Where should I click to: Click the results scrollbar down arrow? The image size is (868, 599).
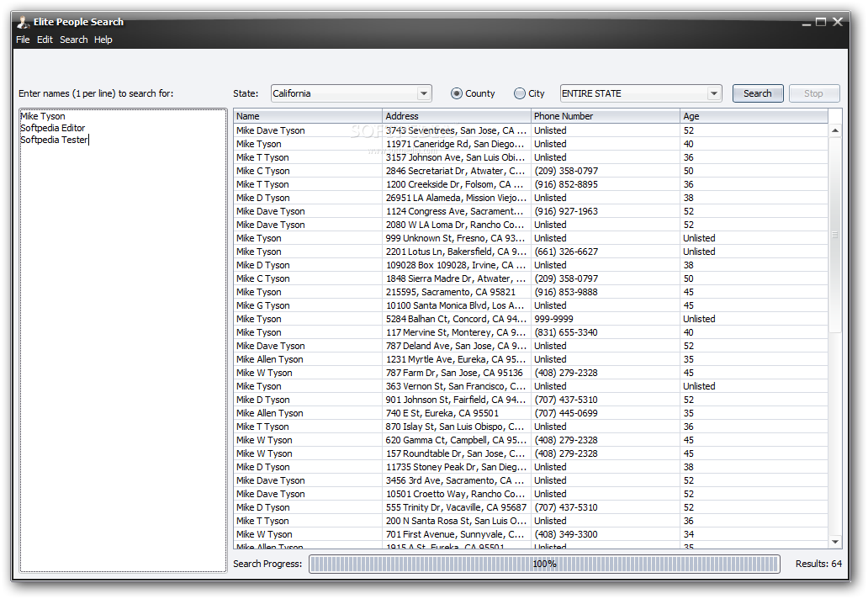point(835,542)
